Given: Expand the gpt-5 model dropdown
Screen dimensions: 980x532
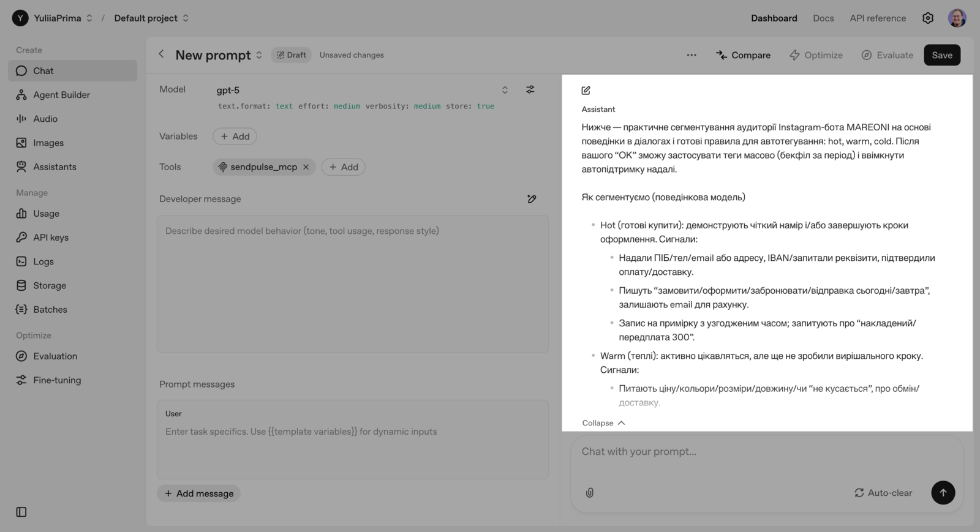Looking at the screenshot, I should [x=505, y=90].
